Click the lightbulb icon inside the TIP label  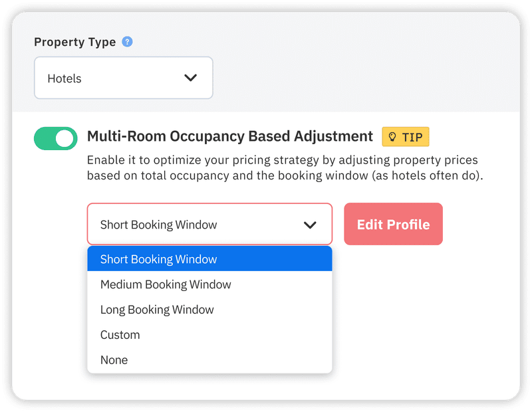[392, 138]
